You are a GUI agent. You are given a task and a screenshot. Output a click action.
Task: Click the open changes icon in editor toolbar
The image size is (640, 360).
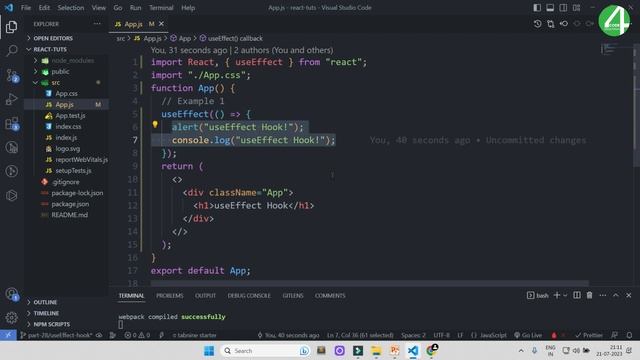tap(551, 24)
